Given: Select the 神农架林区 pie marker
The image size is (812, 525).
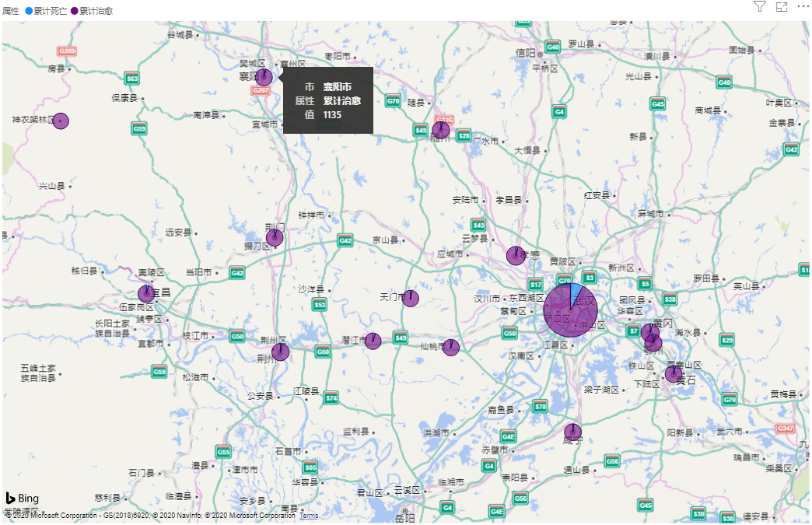Looking at the screenshot, I should (x=61, y=121).
